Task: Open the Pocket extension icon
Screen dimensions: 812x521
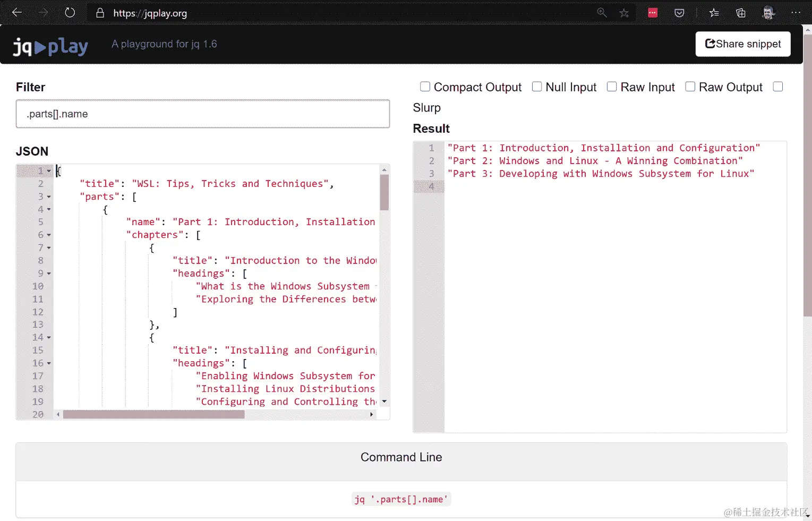Action: tap(679, 13)
